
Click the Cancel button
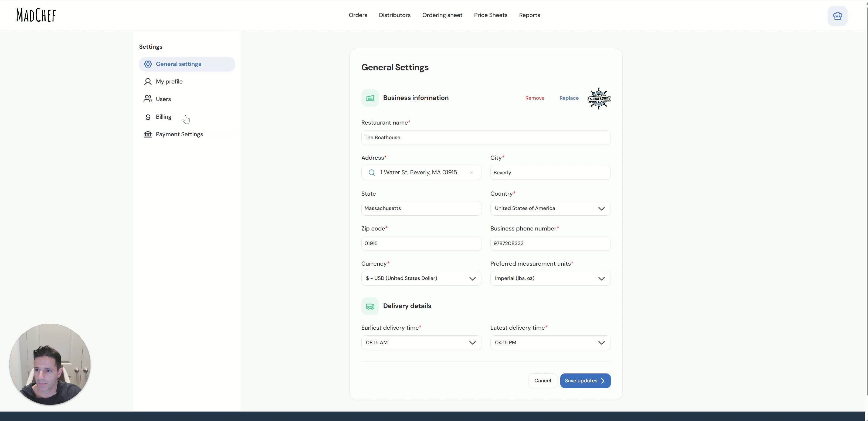click(x=542, y=381)
